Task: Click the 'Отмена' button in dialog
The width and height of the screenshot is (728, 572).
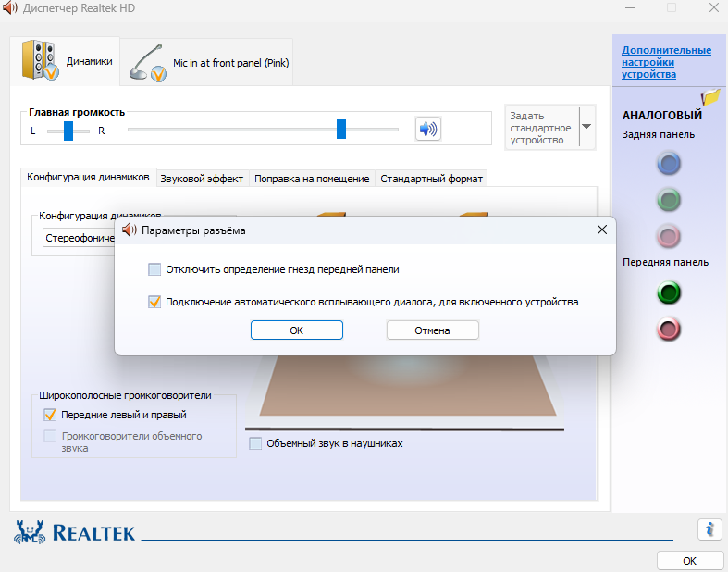Action: click(432, 330)
